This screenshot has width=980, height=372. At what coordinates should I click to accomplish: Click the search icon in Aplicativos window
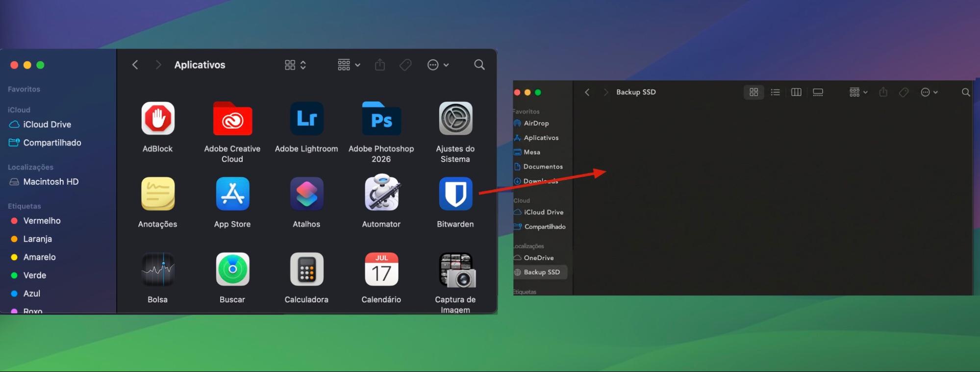(x=479, y=65)
